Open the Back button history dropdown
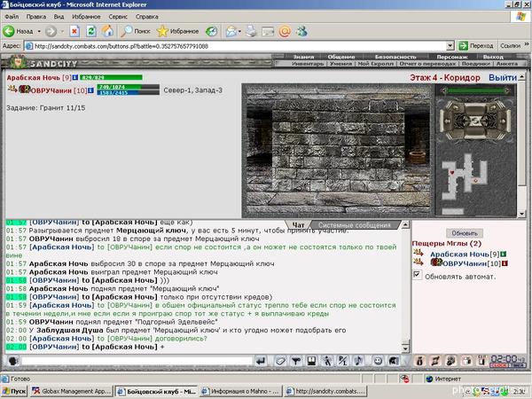 tap(39, 32)
